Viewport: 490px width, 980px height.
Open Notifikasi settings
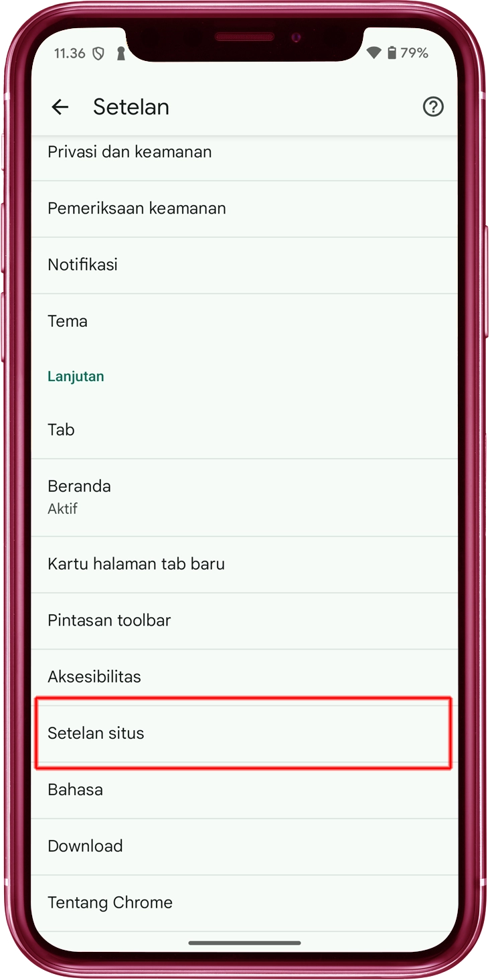244,265
